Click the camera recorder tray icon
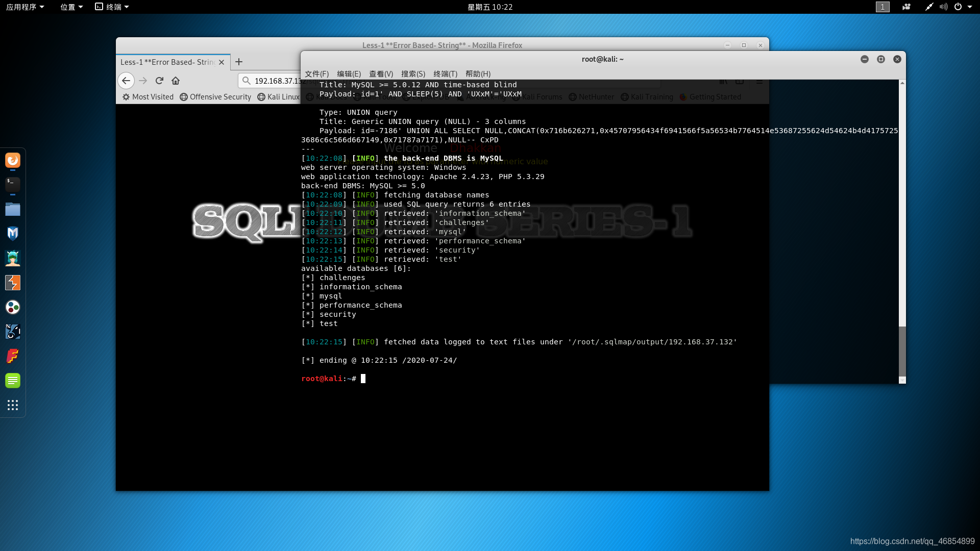Image resolution: width=980 pixels, height=551 pixels. tap(906, 7)
